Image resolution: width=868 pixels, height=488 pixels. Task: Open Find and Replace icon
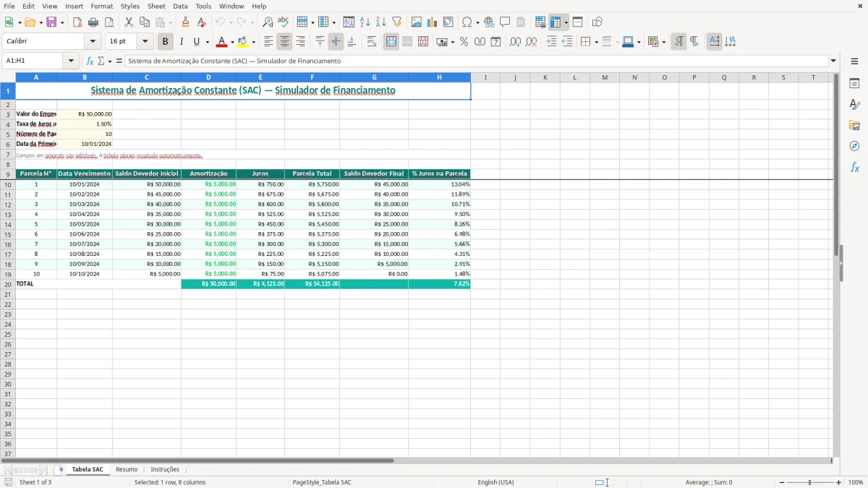[x=267, y=22]
